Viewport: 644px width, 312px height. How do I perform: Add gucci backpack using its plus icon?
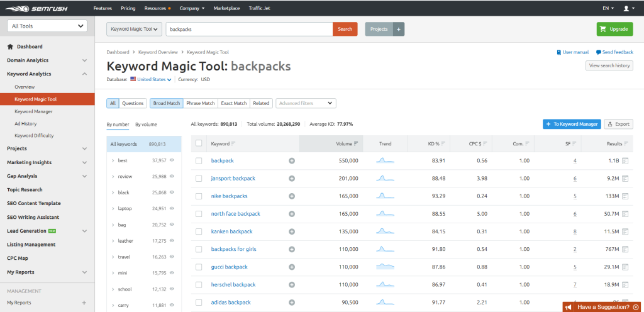[292, 267]
